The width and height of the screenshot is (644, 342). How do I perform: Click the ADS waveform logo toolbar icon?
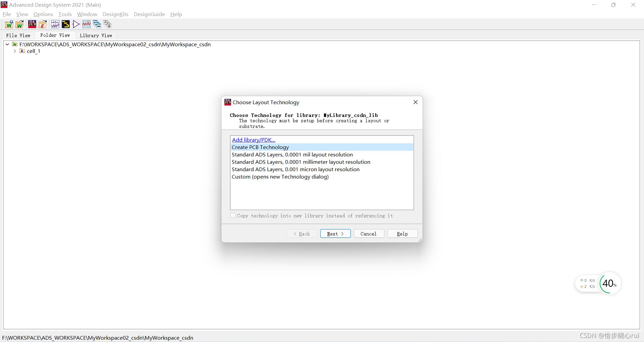click(x=32, y=24)
